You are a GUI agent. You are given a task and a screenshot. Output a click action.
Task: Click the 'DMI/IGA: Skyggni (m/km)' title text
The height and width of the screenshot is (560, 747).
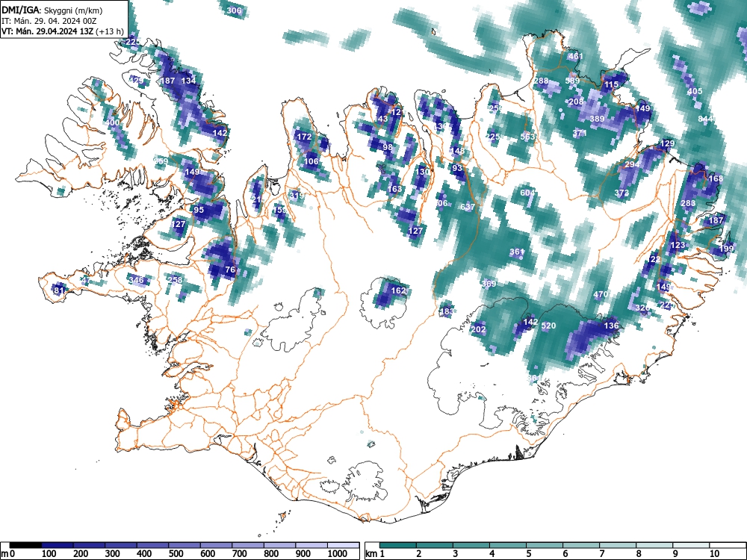52,10
